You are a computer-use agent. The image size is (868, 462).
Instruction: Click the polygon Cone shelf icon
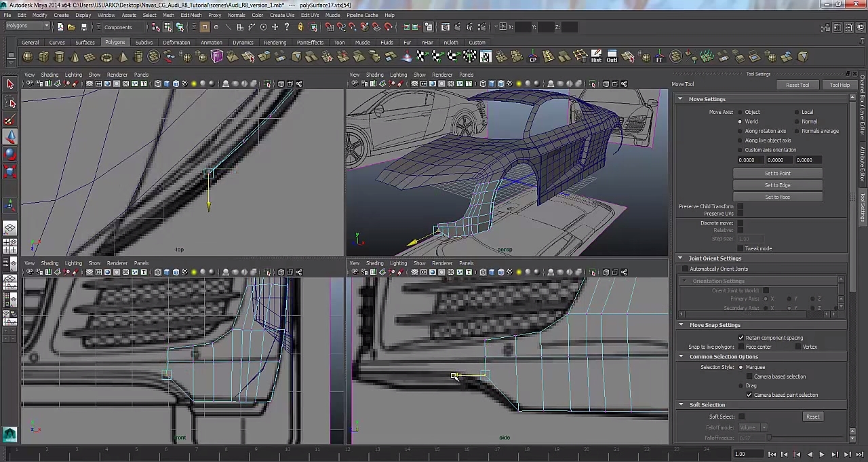tap(75, 57)
